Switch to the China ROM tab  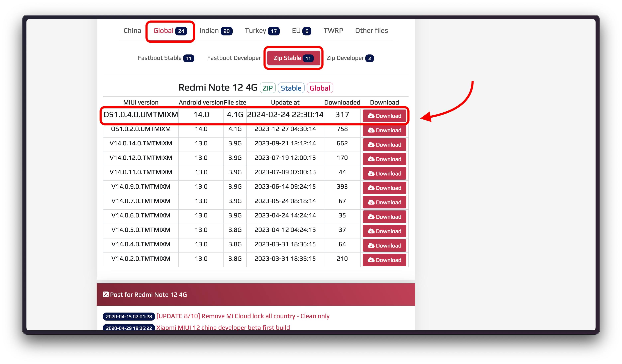coord(132,31)
